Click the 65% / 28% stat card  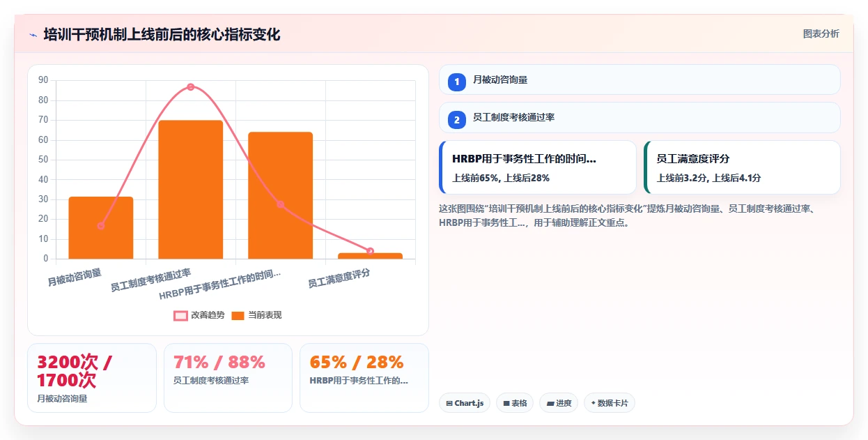click(364, 378)
